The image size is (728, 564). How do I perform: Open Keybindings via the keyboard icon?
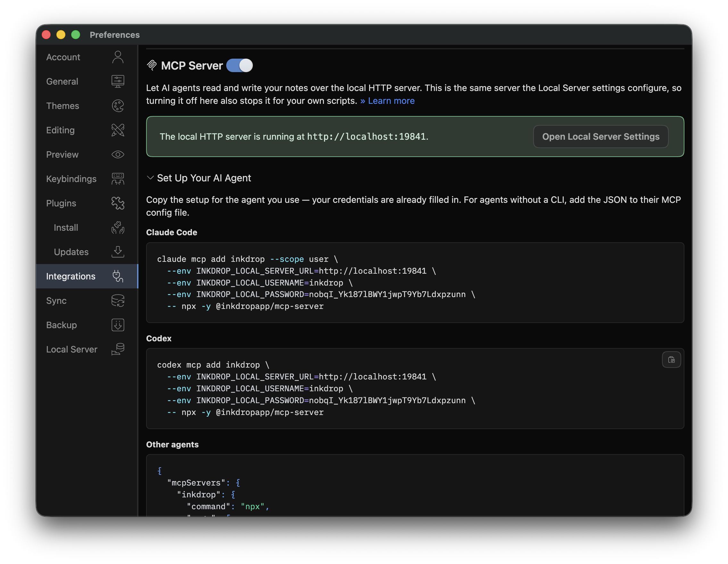(118, 179)
